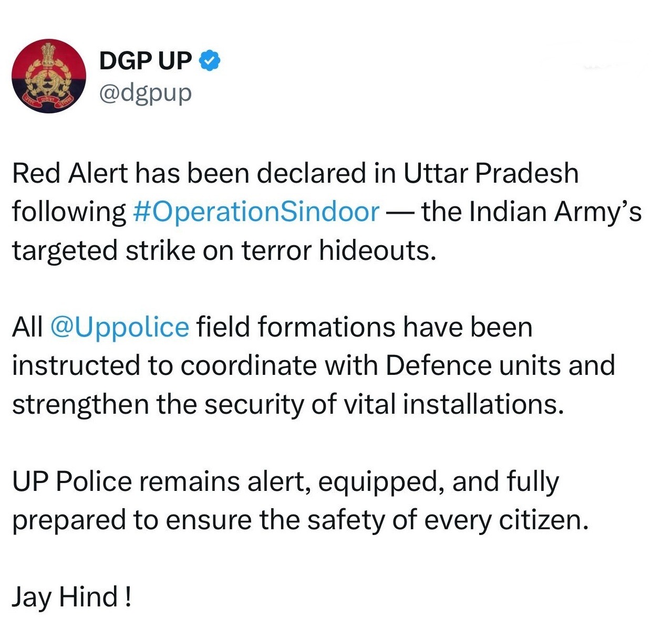Click the 'Jay Hind !' closing text

(x=71, y=597)
